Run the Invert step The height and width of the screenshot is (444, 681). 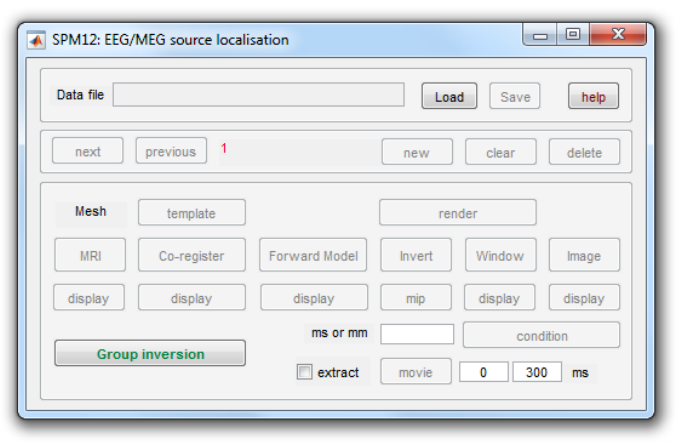[416, 255]
